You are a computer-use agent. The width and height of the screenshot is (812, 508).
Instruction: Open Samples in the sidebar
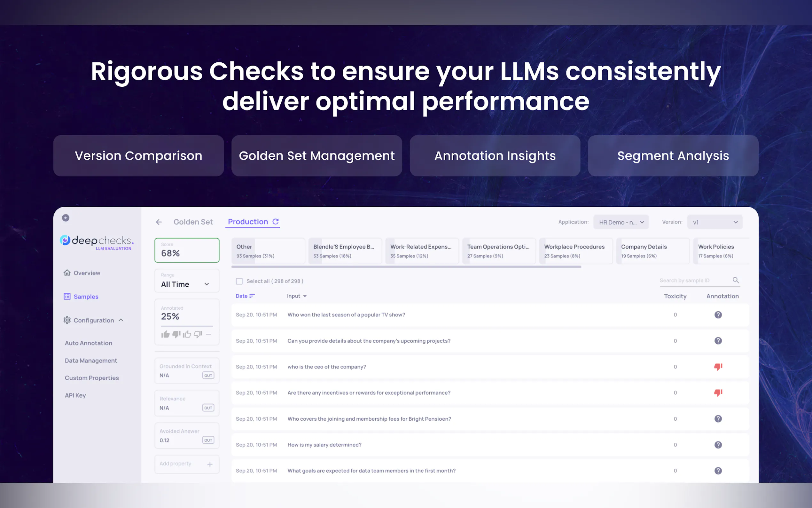tap(86, 297)
